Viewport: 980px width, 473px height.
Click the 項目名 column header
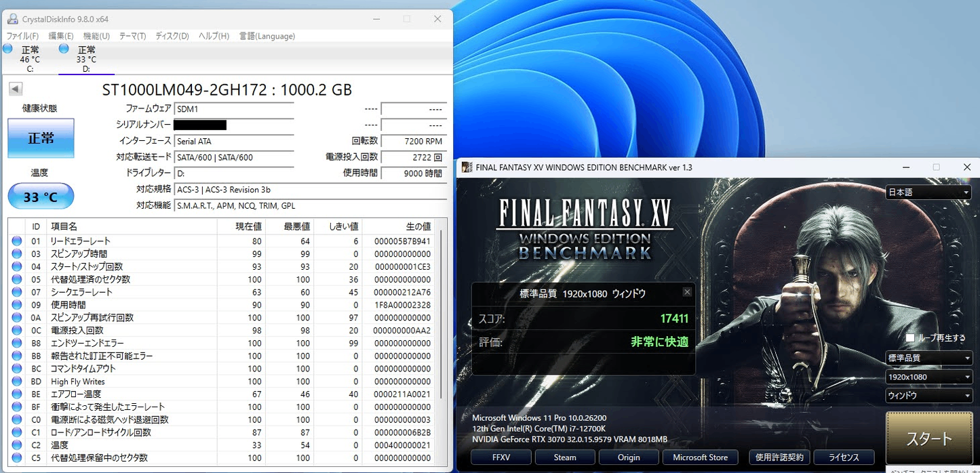click(132, 226)
